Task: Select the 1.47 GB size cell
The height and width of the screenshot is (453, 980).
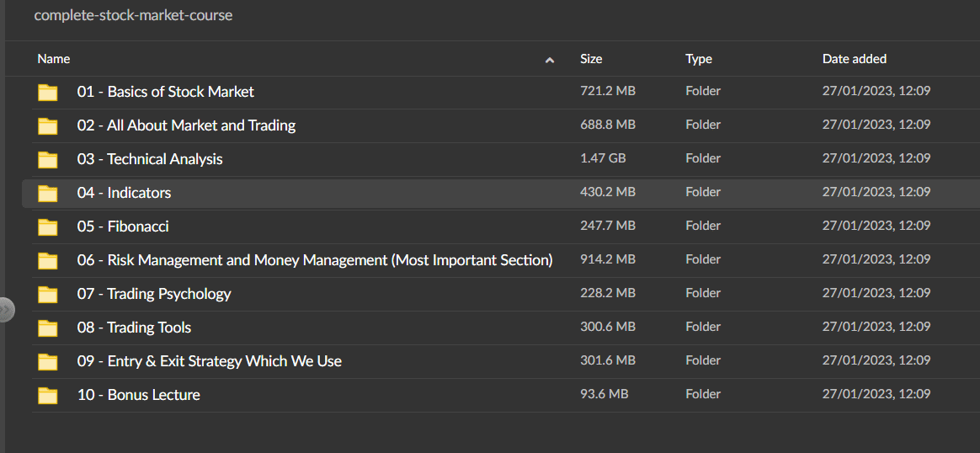Action: pyautogui.click(x=603, y=158)
